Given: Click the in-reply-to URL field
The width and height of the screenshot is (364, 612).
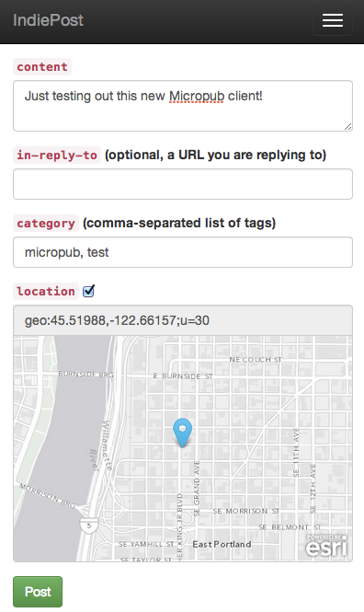Looking at the screenshot, I should pyautogui.click(x=183, y=184).
